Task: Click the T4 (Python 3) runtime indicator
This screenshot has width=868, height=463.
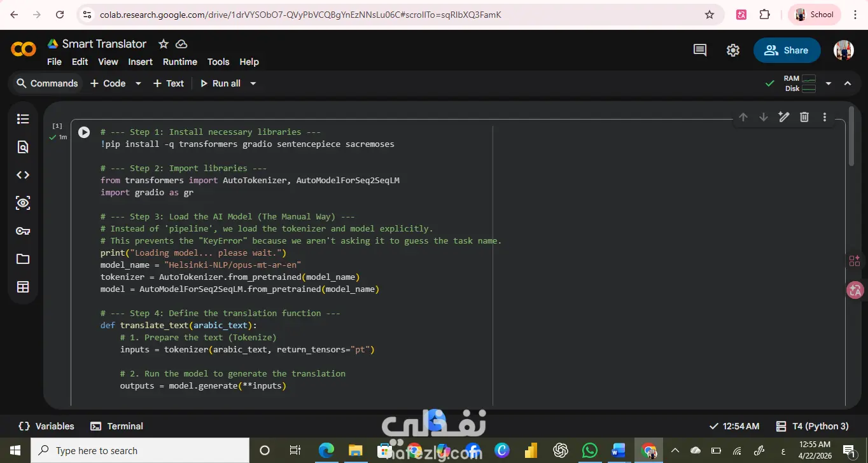Action: (x=813, y=426)
